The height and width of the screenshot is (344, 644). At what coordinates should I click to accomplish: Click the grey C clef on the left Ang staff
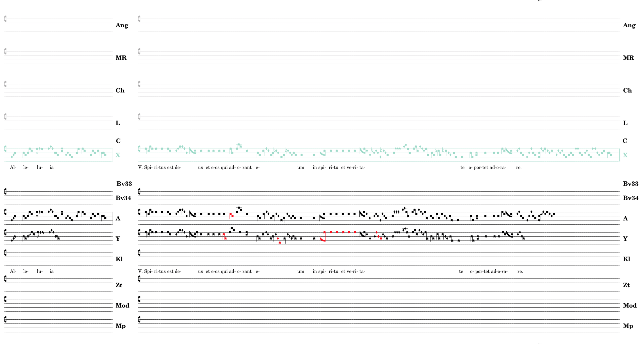5,19
